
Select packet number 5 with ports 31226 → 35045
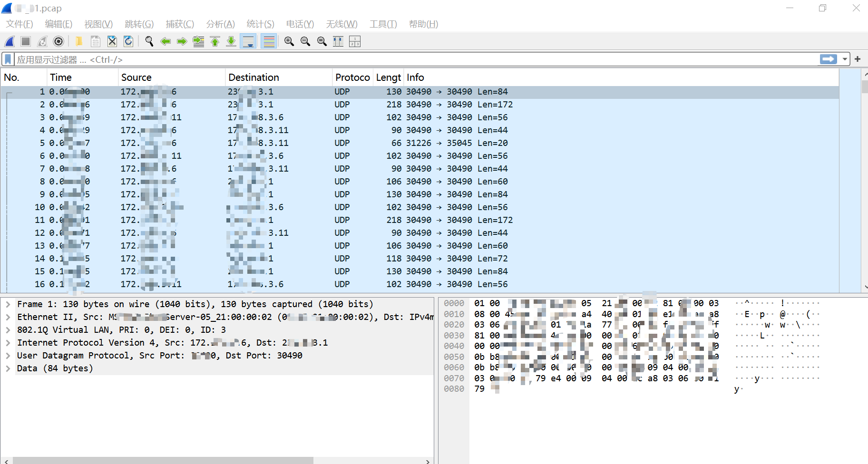pos(420,143)
